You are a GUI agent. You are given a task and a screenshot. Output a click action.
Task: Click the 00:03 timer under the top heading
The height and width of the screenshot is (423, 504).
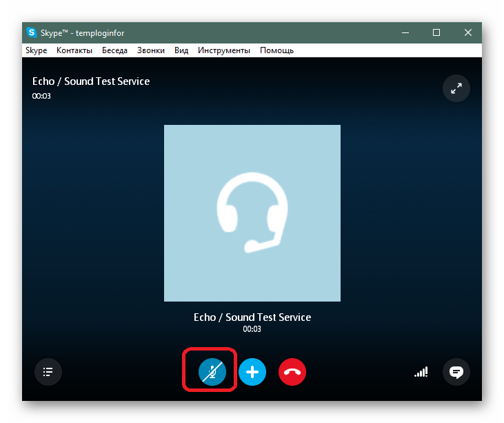tap(41, 96)
